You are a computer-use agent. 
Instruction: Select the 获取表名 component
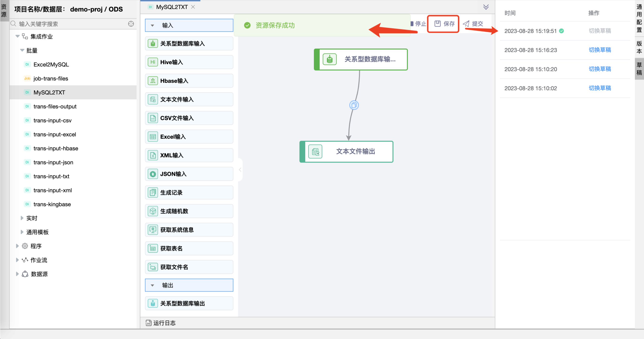[x=189, y=248]
